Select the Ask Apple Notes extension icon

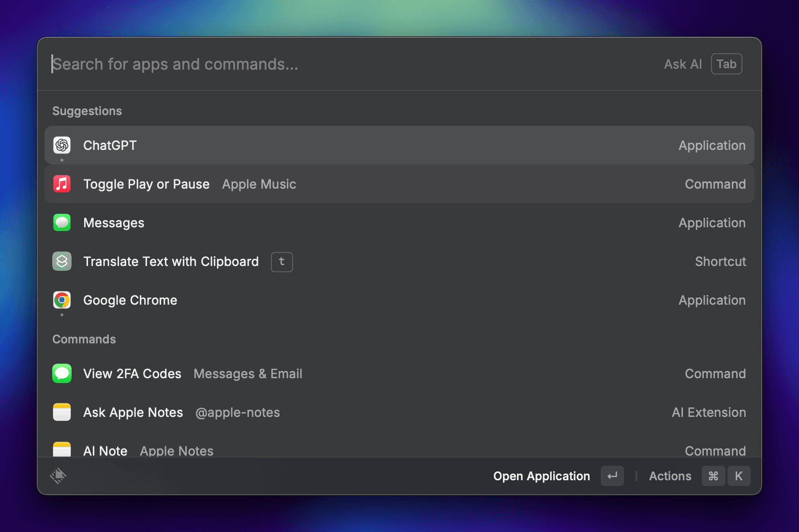61,412
